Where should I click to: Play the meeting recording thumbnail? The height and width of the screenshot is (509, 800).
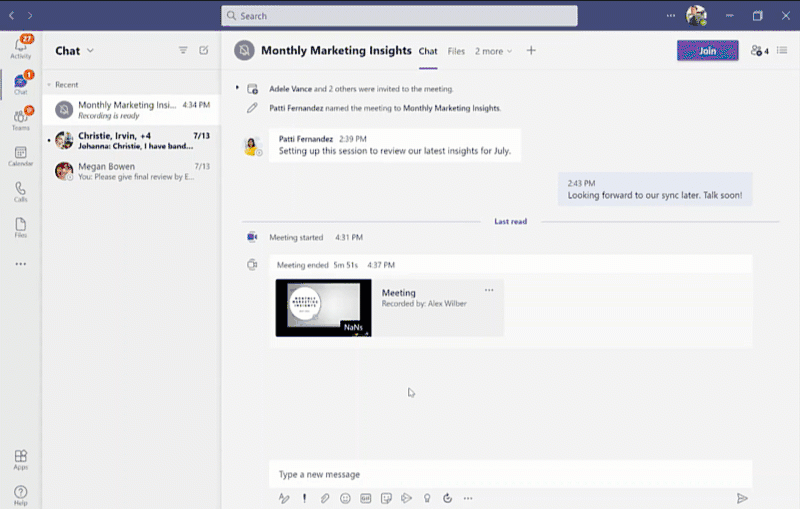(x=323, y=308)
